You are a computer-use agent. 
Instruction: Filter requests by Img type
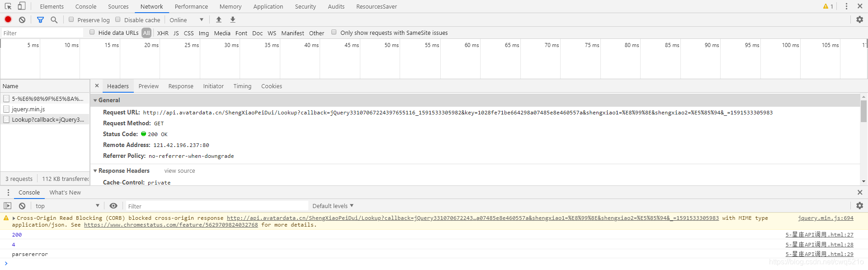click(204, 33)
